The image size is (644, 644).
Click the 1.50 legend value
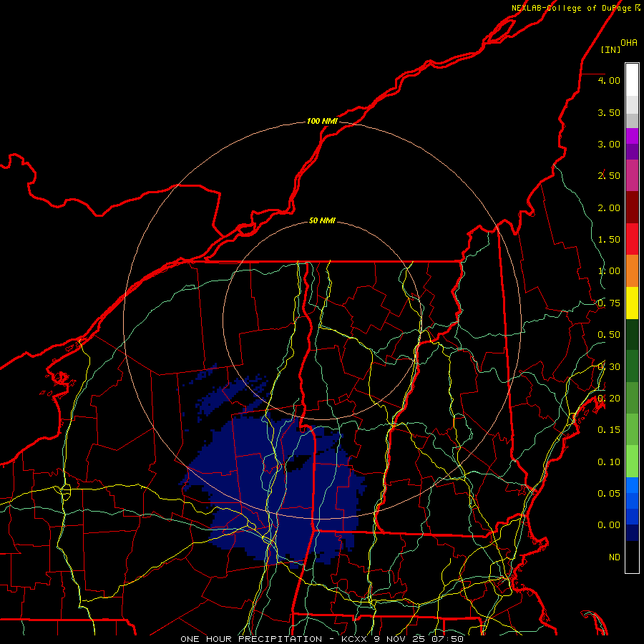(x=609, y=240)
